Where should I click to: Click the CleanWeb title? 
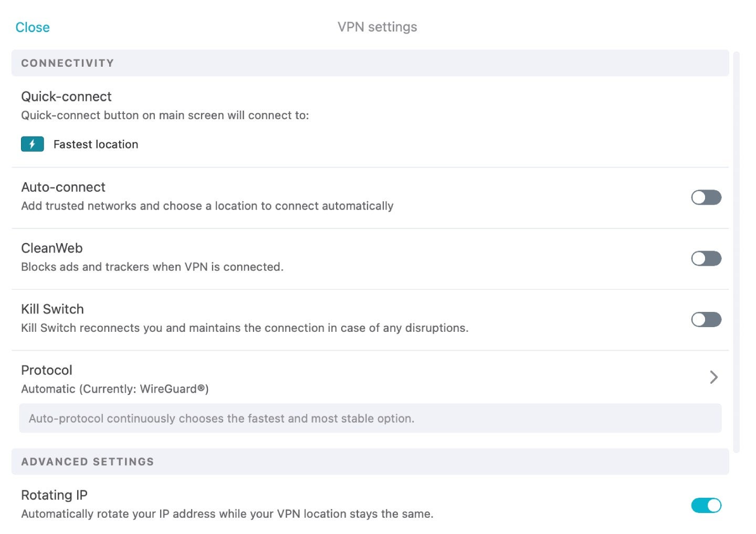pyautogui.click(x=52, y=248)
